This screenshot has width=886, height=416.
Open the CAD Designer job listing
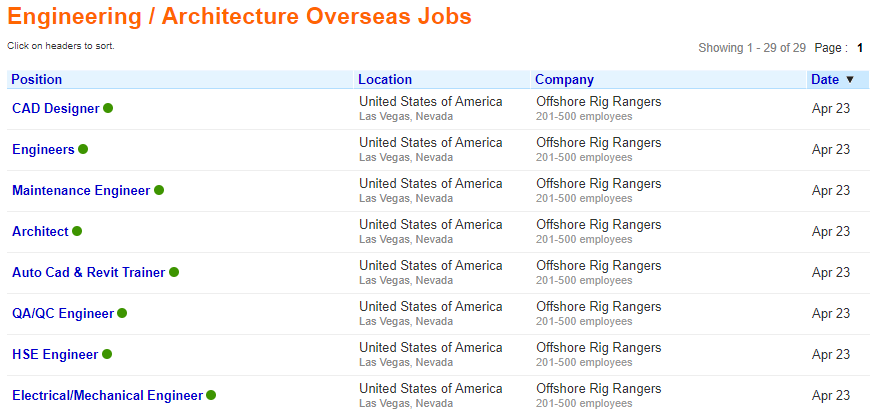[56, 109]
